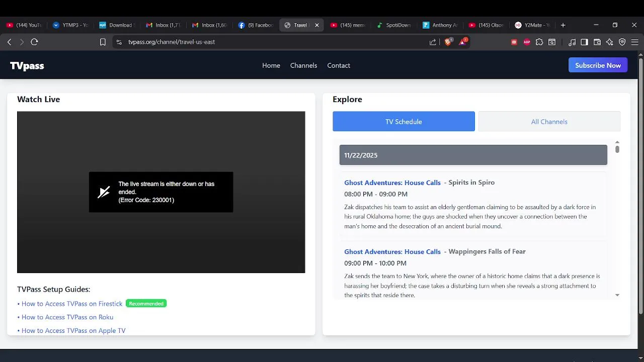The width and height of the screenshot is (644, 362).
Task: Click the 11/22/2025 date header
Action: pyautogui.click(x=473, y=155)
